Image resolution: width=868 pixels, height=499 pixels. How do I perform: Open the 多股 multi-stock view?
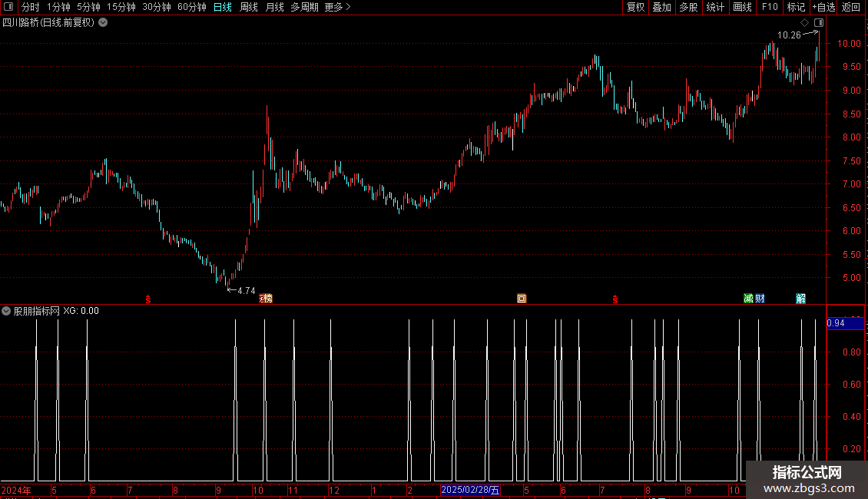[x=689, y=7]
